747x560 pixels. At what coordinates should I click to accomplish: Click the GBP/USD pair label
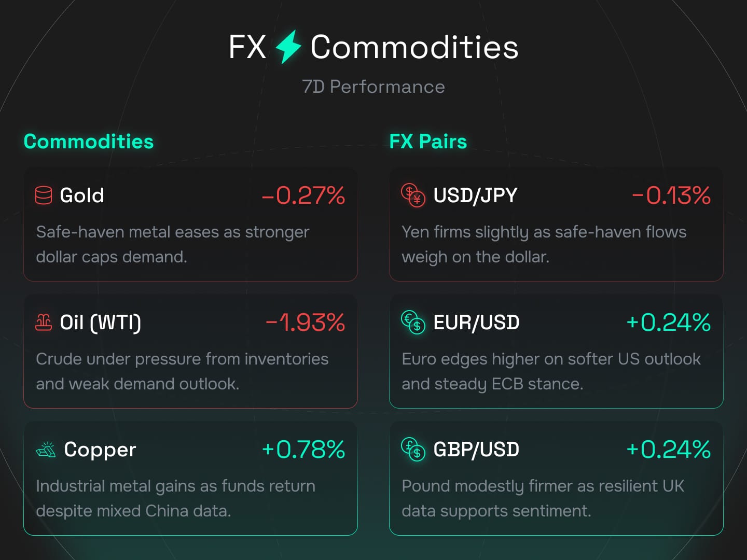point(476,450)
